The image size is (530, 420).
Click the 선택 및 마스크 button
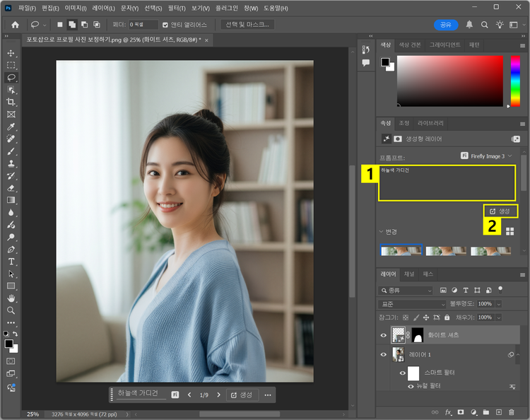coord(247,25)
